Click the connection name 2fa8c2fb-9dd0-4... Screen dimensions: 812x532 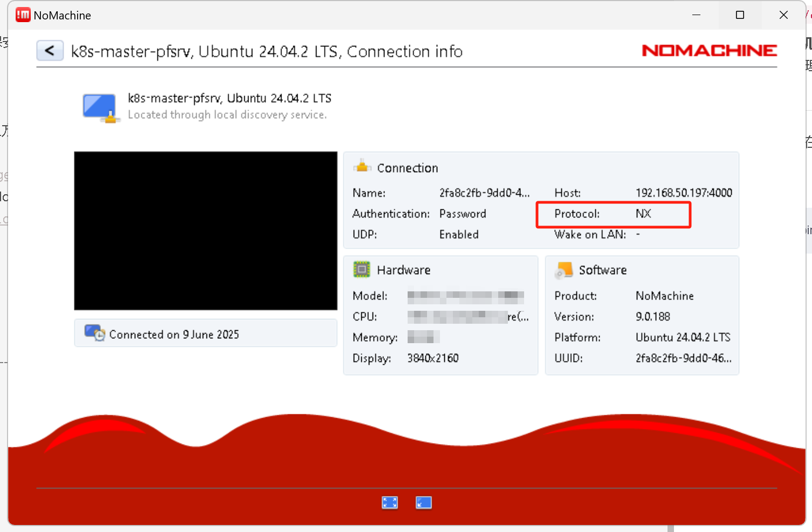(x=484, y=193)
